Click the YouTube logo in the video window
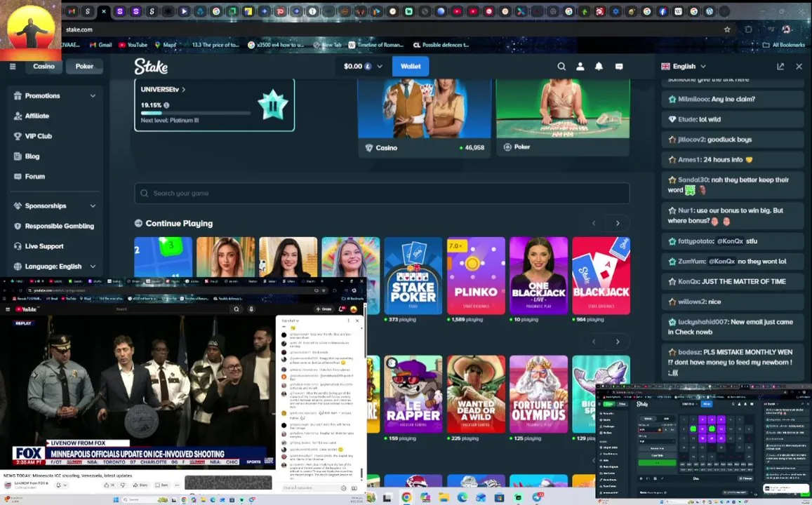 click(x=26, y=309)
